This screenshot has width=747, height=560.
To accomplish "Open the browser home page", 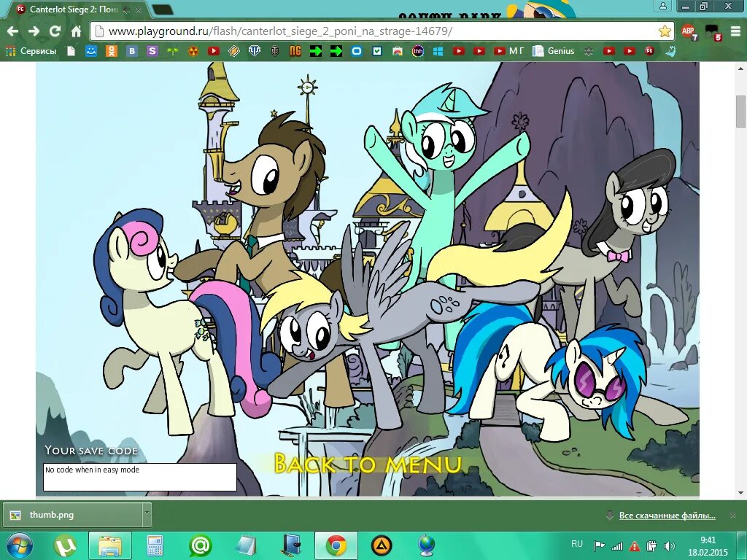I will point(76,31).
